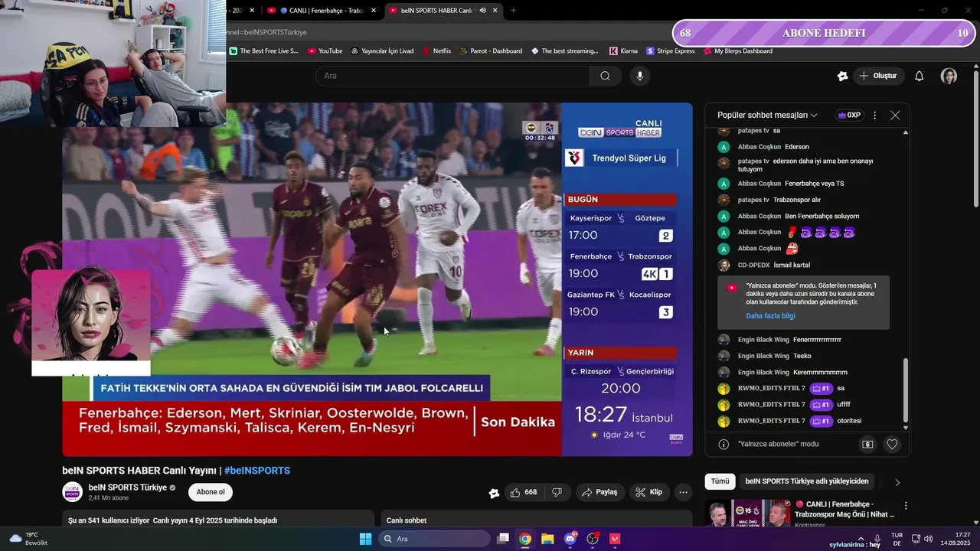Open the Fenerbahçe - Trabzonspor Maç Önü thumbnail
Image resolution: width=980 pixels, height=551 pixels.
(748, 513)
